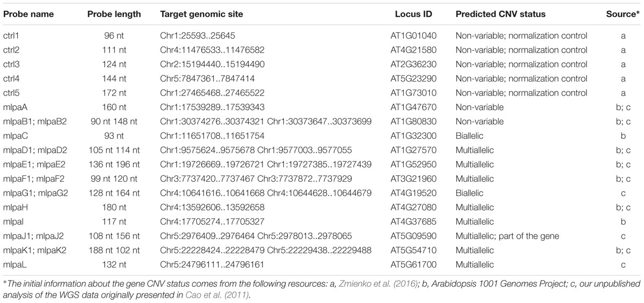
Task: Select the ctrl1 probe name cell
Action: (13, 36)
